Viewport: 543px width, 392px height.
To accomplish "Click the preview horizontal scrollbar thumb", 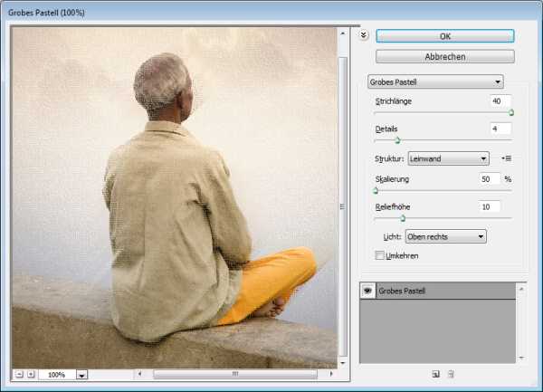I will [235, 374].
